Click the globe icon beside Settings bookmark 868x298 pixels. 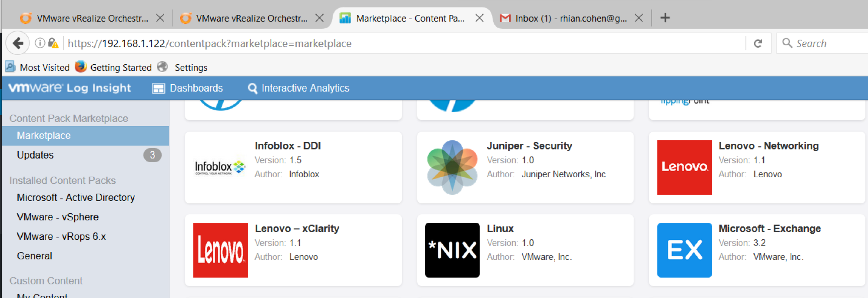(x=162, y=67)
